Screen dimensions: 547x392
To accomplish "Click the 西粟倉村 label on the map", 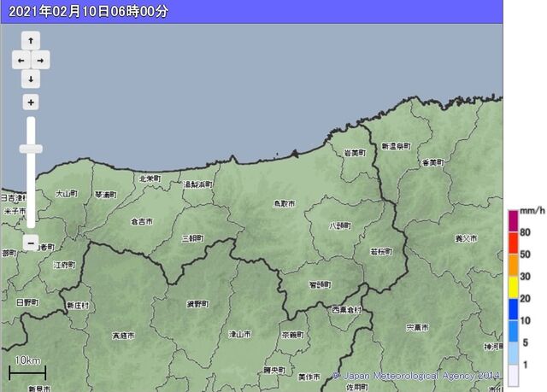I will (x=346, y=309).
